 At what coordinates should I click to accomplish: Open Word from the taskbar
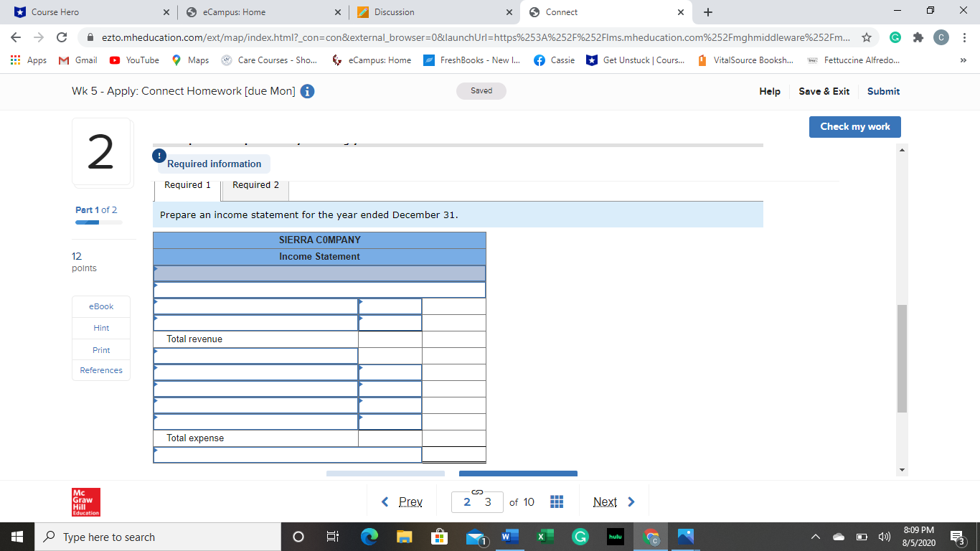coord(509,537)
